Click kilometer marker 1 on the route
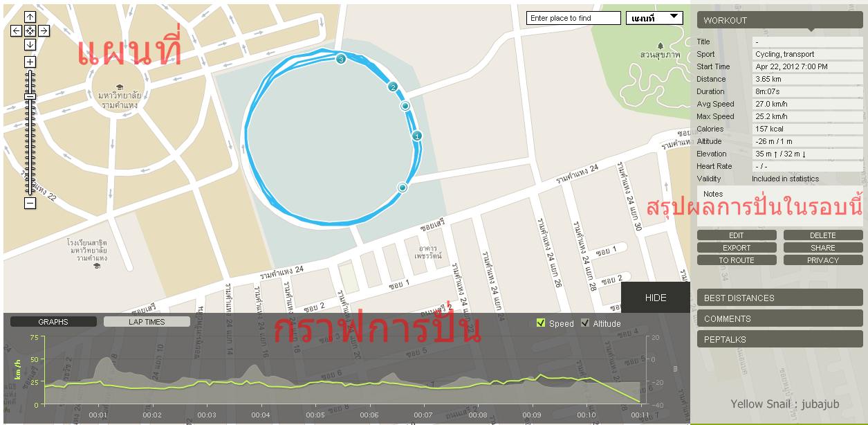868x425 pixels. (417, 136)
